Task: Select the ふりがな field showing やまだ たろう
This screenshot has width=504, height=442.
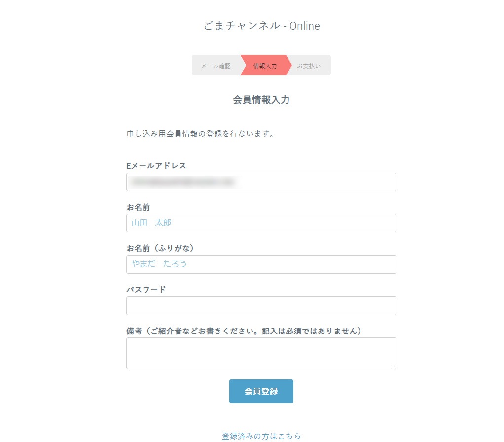Action: 261,264
